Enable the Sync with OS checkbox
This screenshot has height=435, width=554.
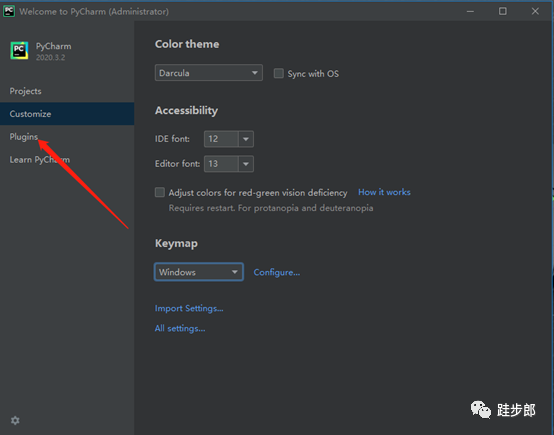[x=279, y=74]
